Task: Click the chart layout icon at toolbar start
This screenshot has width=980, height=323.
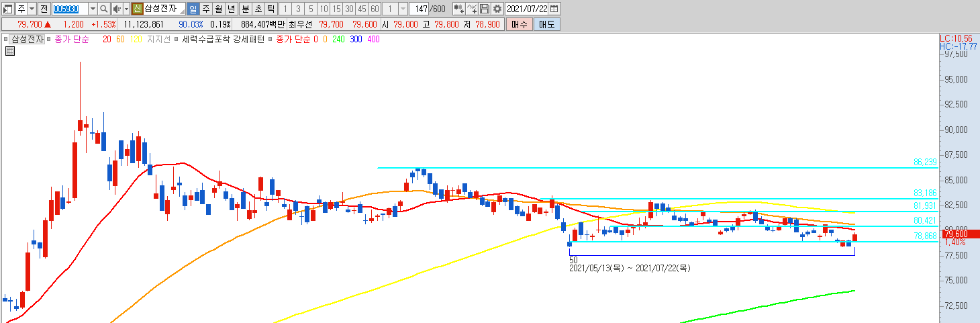Action: [8, 9]
